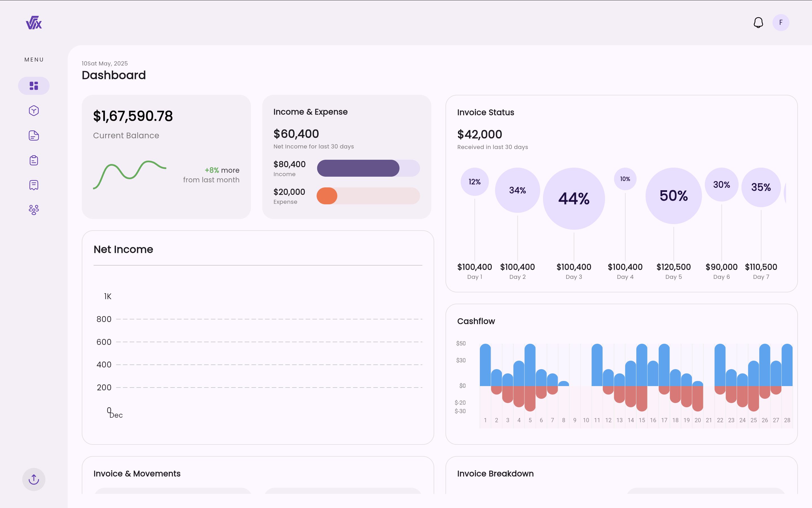Click the 30% bubble for Day 6
Screen dimensions: 812x508
(x=721, y=185)
